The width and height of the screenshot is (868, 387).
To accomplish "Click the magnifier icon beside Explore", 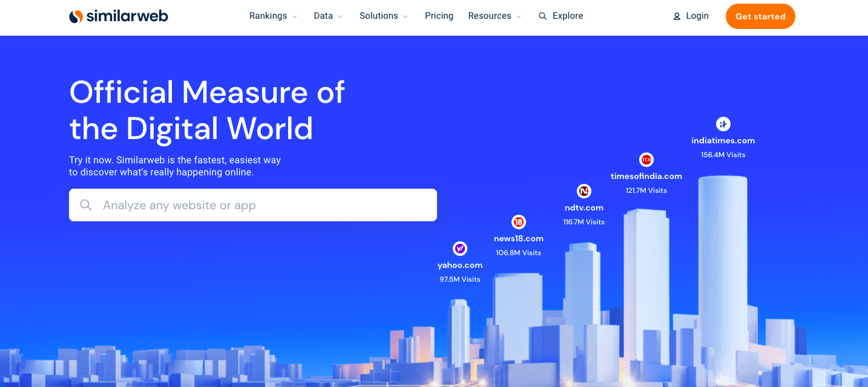I will click(x=542, y=16).
